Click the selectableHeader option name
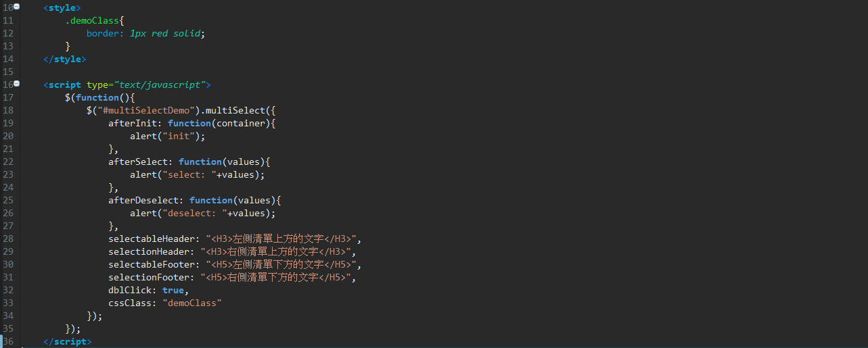The width and height of the screenshot is (868, 348). (x=152, y=239)
